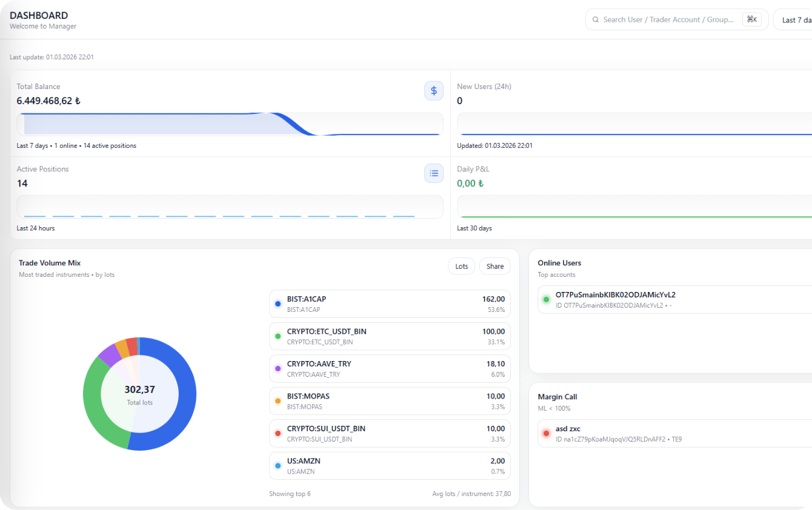The image size is (812, 510).
Task: Switch the chart to Lots view
Action: (461, 267)
